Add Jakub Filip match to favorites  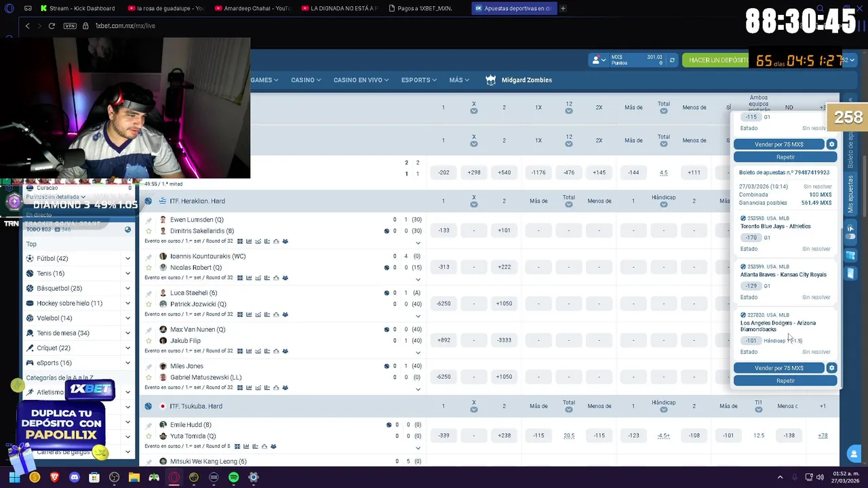[149, 341]
